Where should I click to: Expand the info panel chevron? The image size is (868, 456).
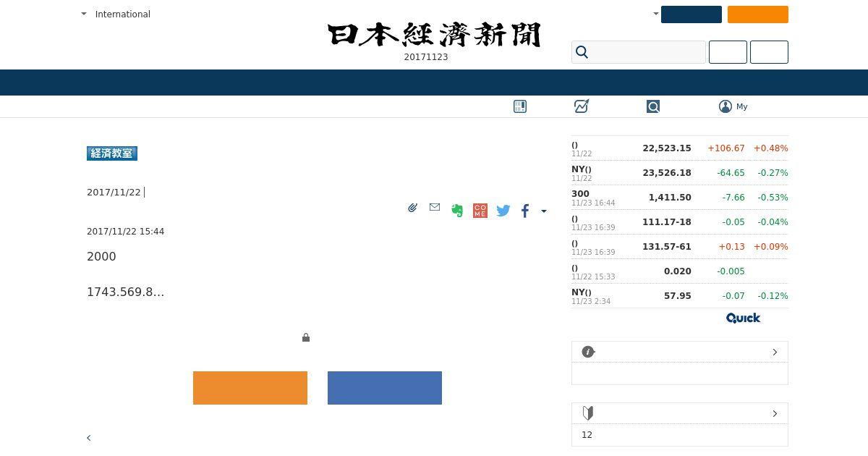click(x=775, y=352)
